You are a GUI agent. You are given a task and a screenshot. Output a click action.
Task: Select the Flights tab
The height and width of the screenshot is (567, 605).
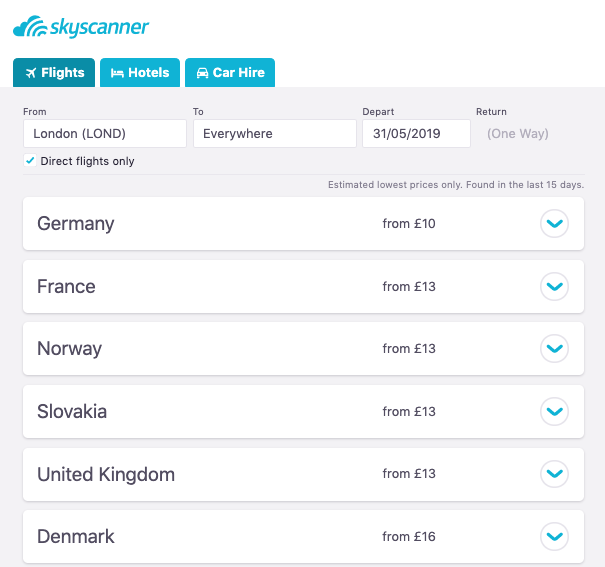54,73
